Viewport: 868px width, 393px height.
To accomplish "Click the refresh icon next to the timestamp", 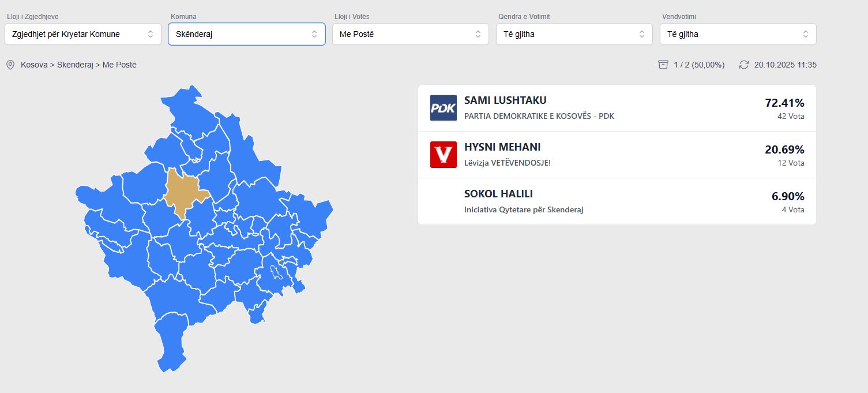I will coord(744,65).
